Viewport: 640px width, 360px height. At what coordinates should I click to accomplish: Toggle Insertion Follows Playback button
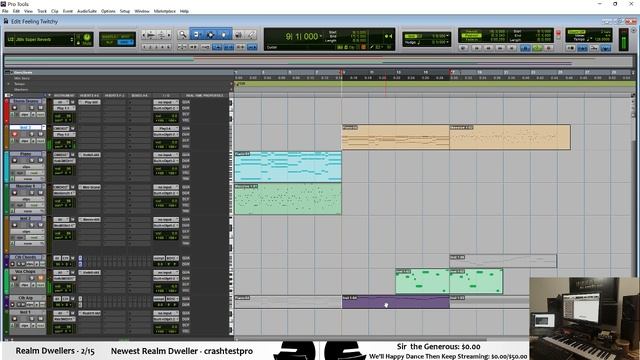coord(252,47)
